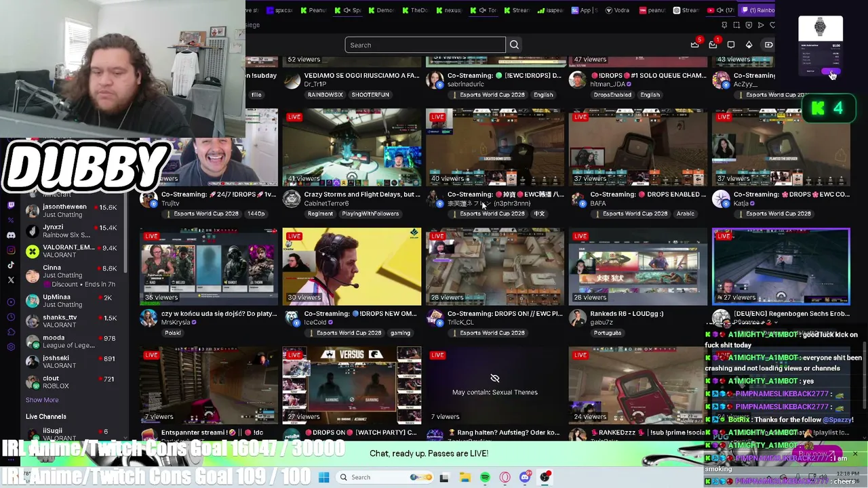Click Show More in followed channels
Viewport: 868px width, 488px height.
[42, 400]
